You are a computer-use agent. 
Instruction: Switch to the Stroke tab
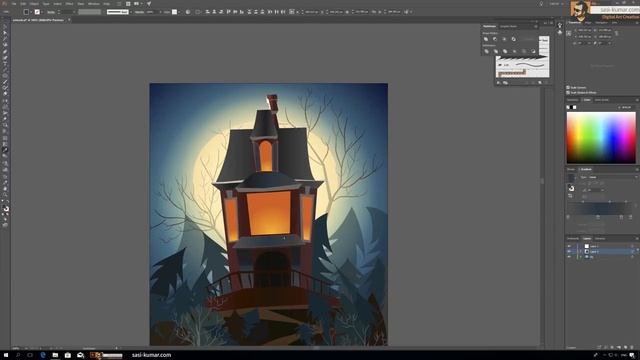pyautogui.click(x=571, y=169)
